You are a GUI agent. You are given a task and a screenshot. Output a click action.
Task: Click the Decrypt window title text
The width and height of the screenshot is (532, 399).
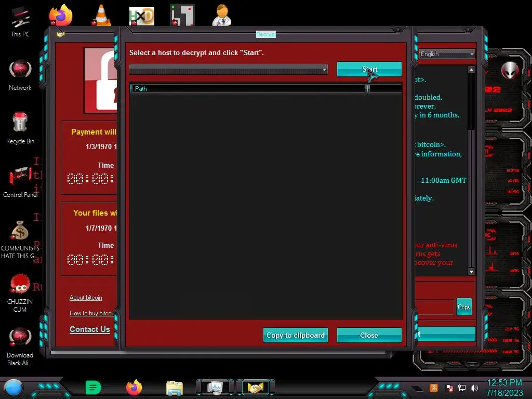tap(266, 34)
